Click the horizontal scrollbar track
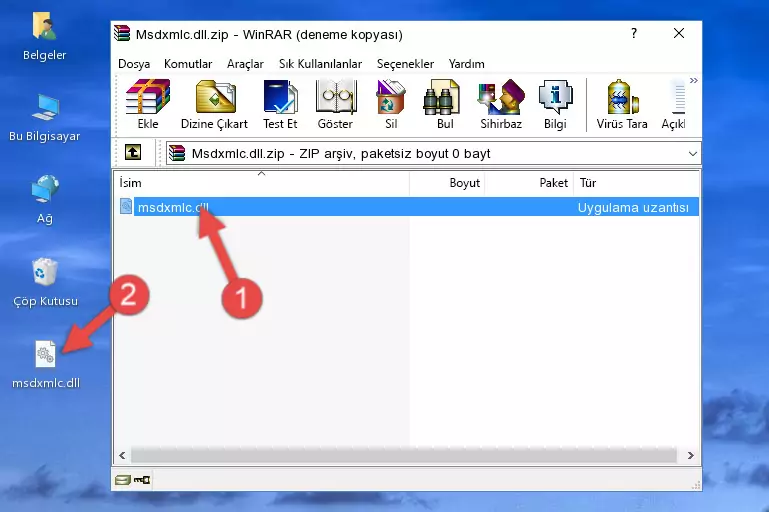 (404, 456)
